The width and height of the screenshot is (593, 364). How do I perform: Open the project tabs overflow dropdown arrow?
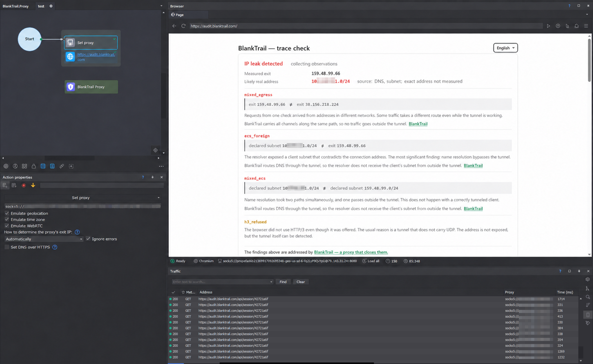161,6
